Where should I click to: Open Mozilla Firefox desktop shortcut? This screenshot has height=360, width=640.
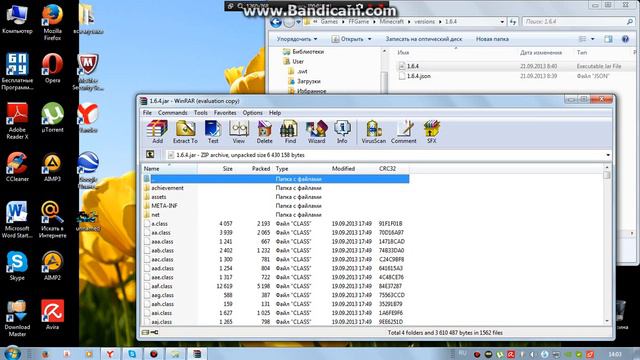click(52, 22)
